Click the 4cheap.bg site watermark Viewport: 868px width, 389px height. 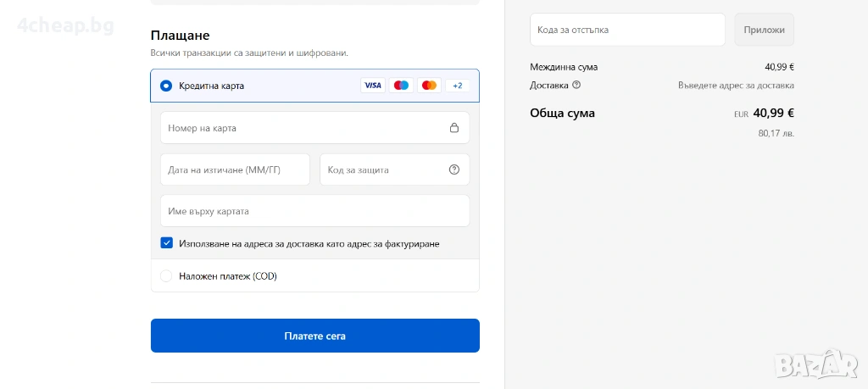[65, 25]
